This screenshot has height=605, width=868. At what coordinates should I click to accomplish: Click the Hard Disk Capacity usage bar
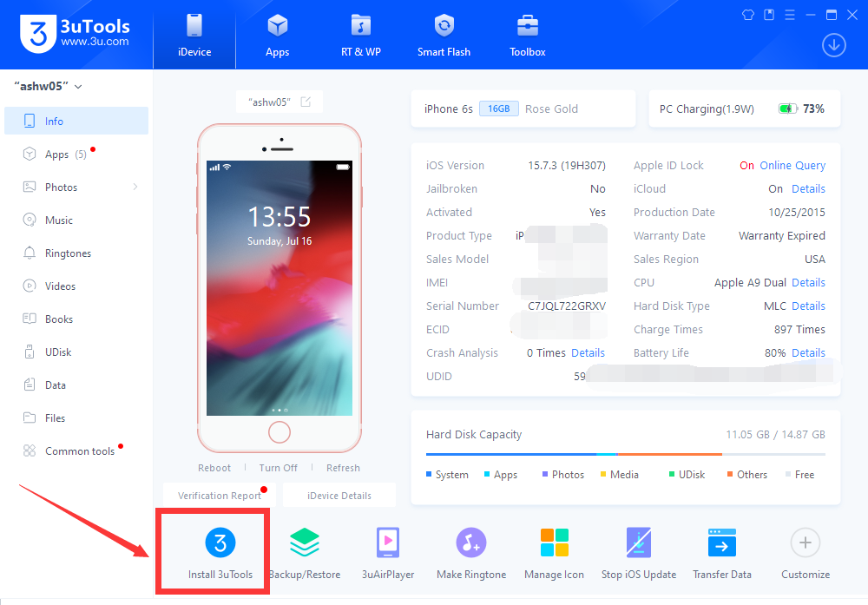(626, 455)
